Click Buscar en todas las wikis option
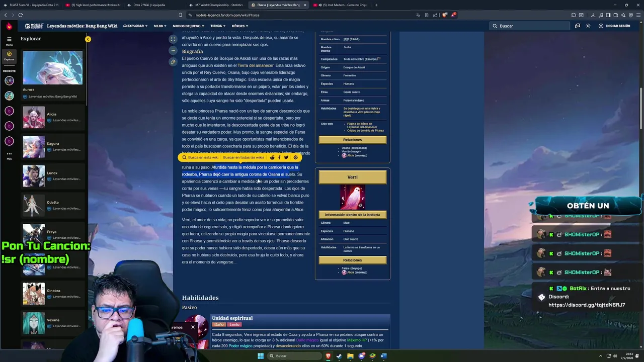 click(244, 157)
